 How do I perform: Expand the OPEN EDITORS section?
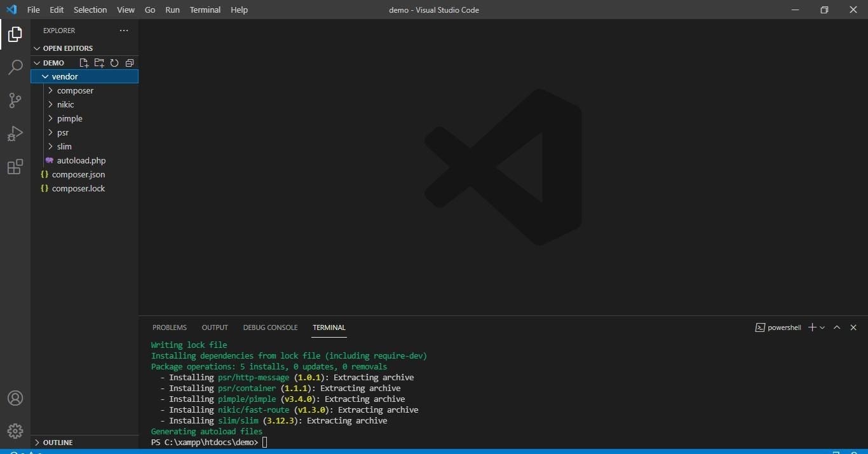click(85, 48)
